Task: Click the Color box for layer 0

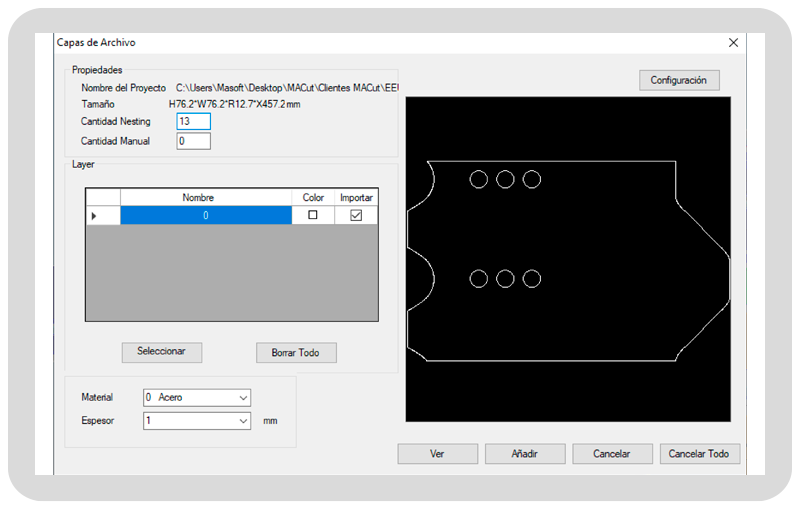Action: coord(313,216)
